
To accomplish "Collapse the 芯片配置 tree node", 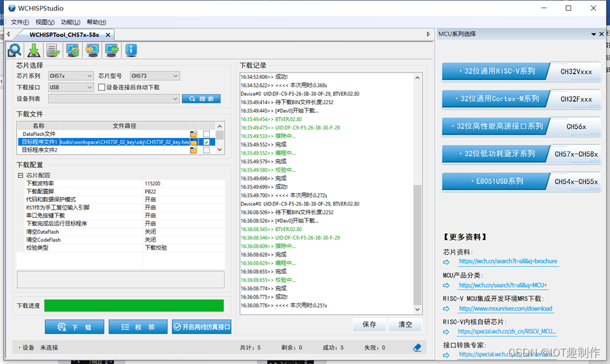I will (20, 175).
